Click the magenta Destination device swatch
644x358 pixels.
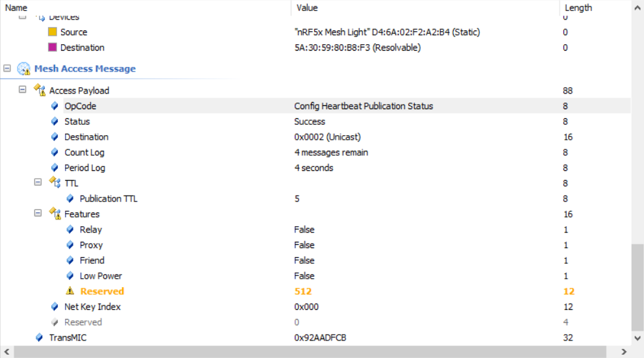tap(53, 47)
